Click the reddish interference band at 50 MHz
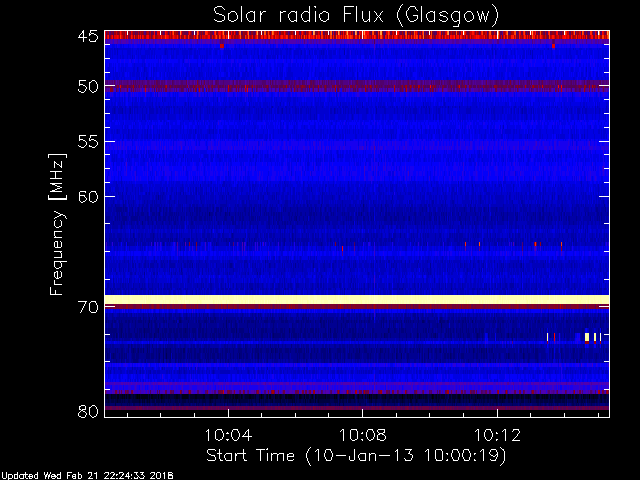 pos(357,86)
